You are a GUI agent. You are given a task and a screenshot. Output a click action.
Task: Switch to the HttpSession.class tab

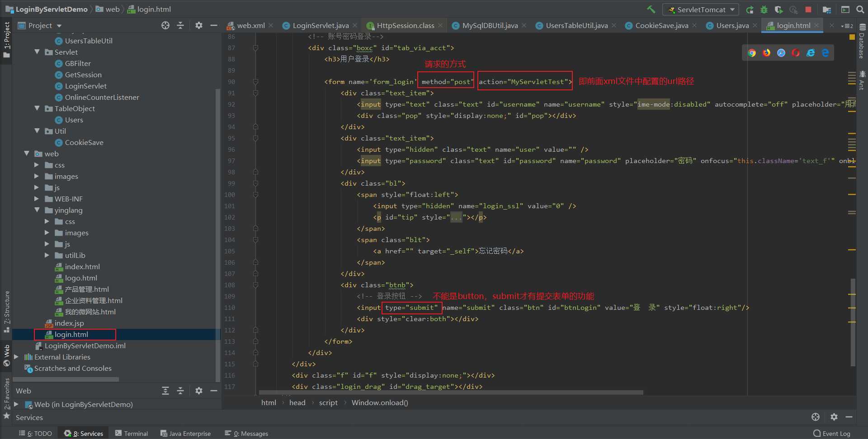tap(405, 26)
